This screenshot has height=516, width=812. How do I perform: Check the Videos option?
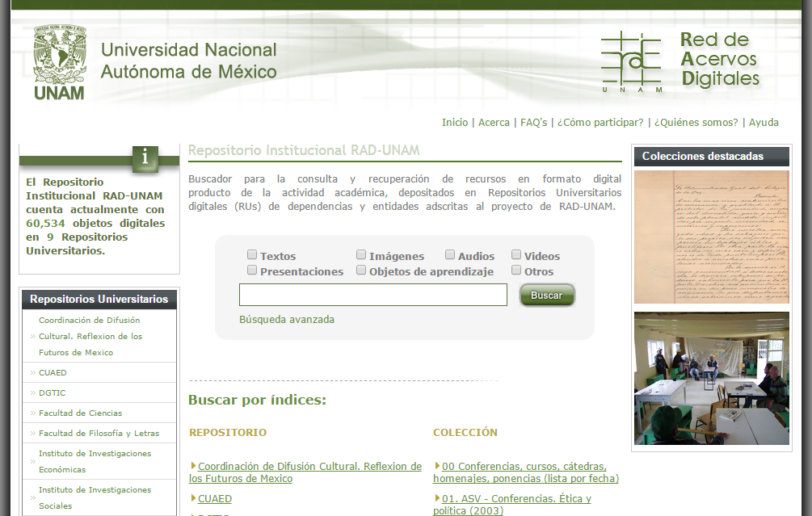coord(515,254)
